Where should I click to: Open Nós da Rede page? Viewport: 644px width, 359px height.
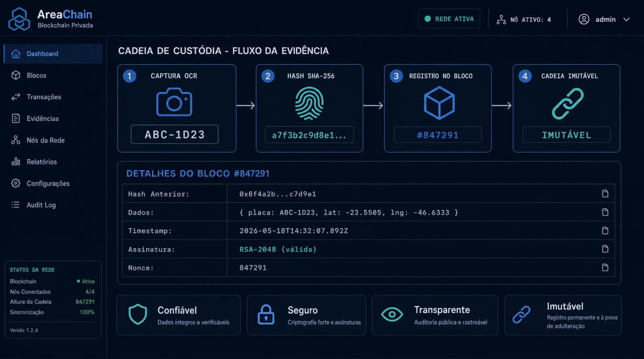(x=46, y=140)
